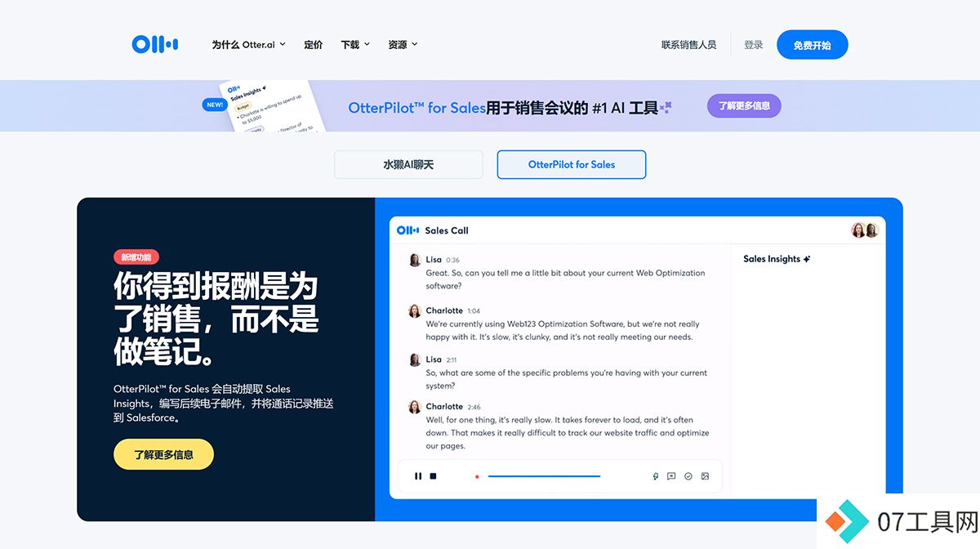Click the 免费开始 button

[x=812, y=45]
